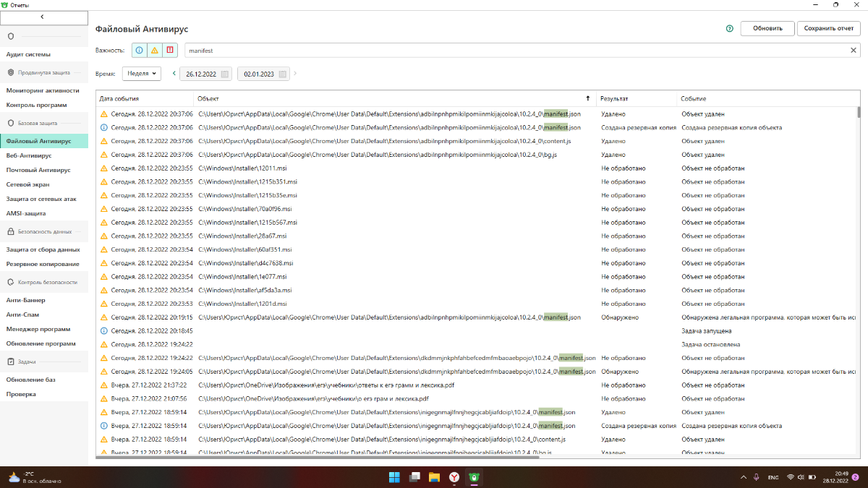
Task: Toggle the warning importance filter icon
Action: tap(155, 51)
